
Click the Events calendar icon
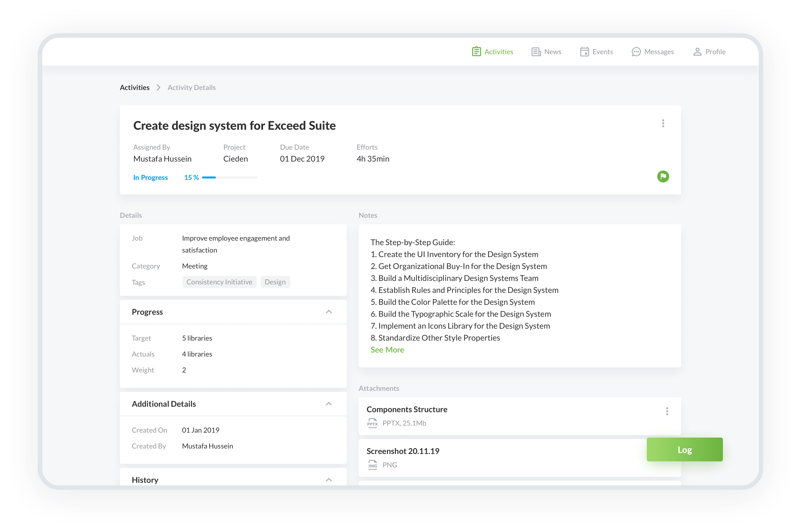585,52
